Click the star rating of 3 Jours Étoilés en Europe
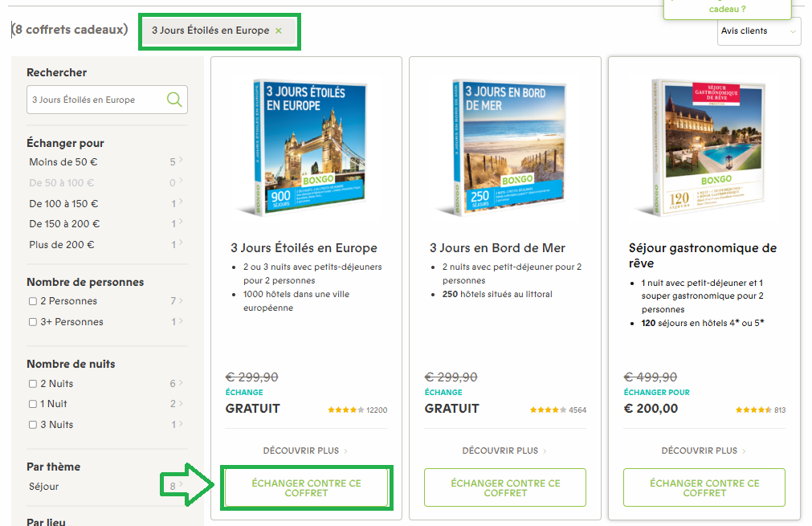Image resolution: width=812 pixels, height=526 pixels. point(345,410)
